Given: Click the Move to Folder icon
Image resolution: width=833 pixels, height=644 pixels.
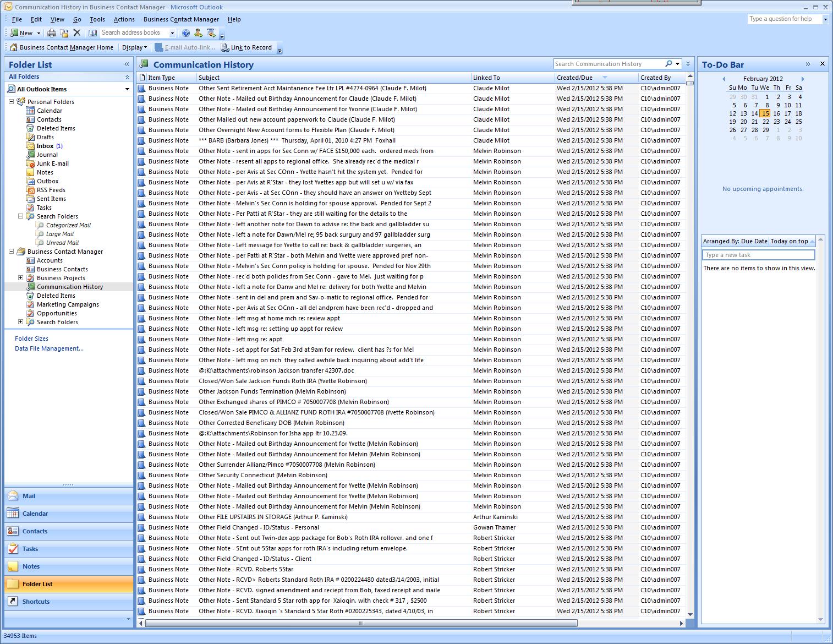Looking at the screenshot, I should pyautogui.click(x=64, y=33).
